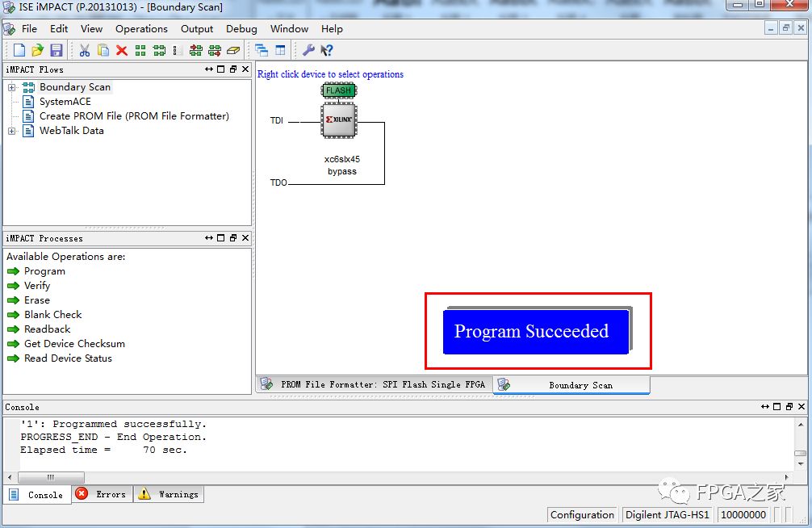Open the View menu
The height and width of the screenshot is (528, 812).
pos(91,29)
